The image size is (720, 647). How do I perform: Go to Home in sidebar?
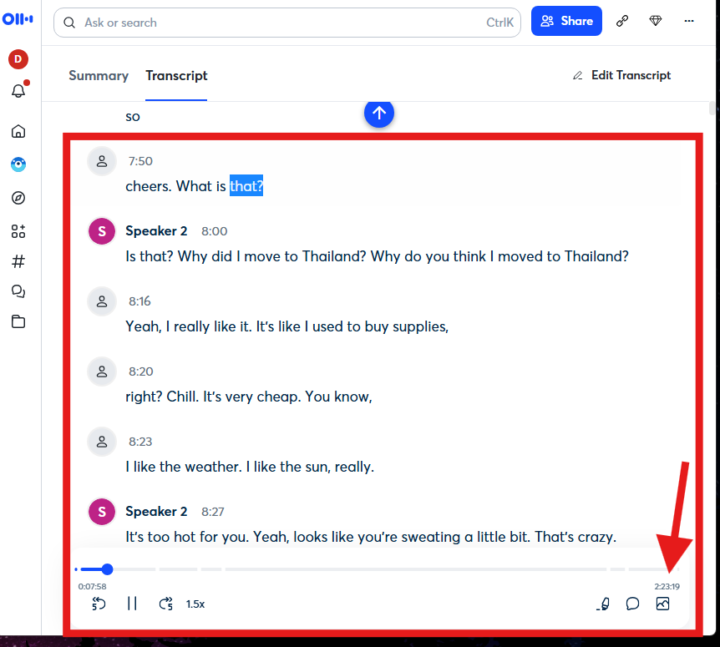click(x=18, y=131)
